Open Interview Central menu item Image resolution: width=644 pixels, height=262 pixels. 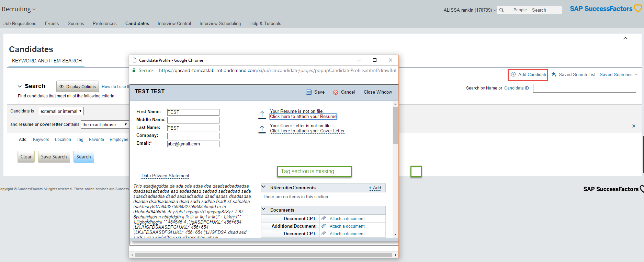tap(174, 23)
